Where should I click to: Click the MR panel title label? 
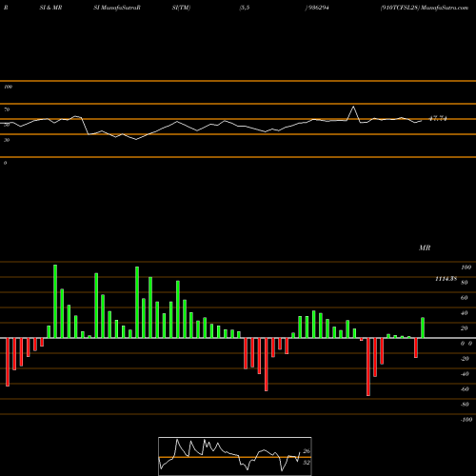click(x=425, y=248)
